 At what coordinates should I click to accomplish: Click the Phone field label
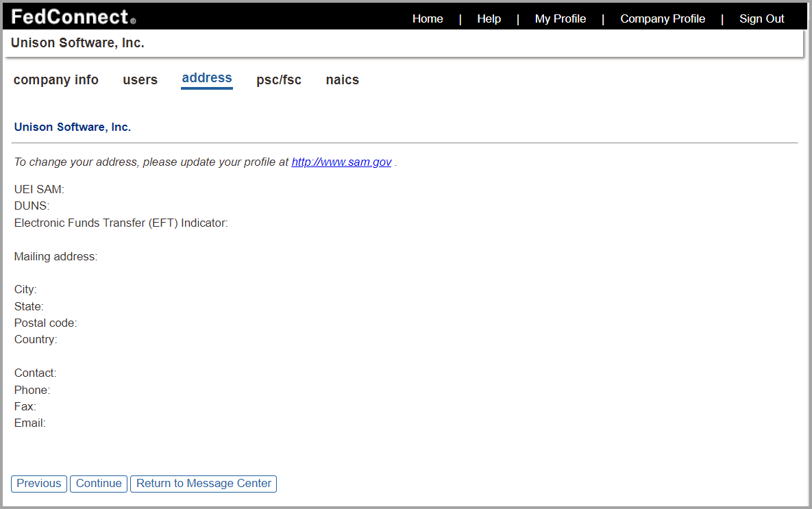pos(32,389)
